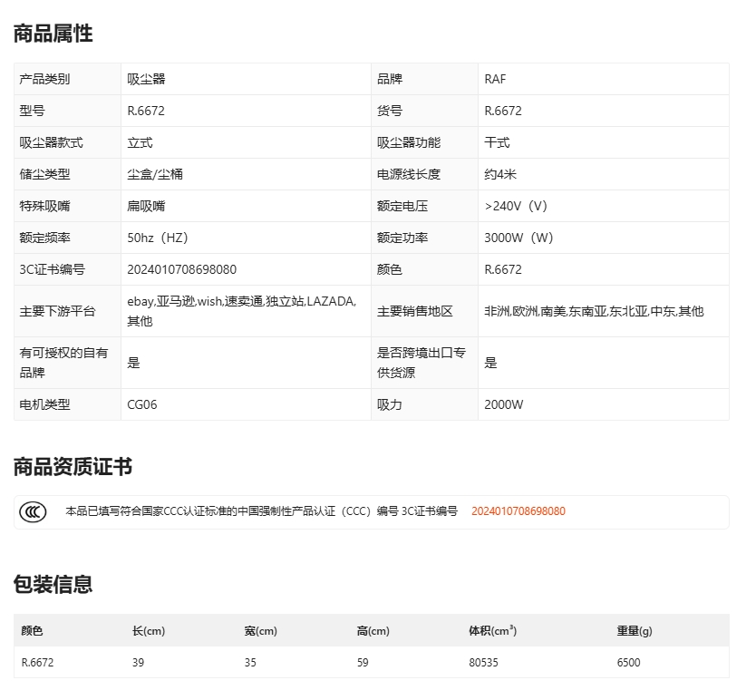Image resolution: width=746 pixels, height=700 pixels.
Task: Click the 长(cm) column header
Action: click(149, 631)
